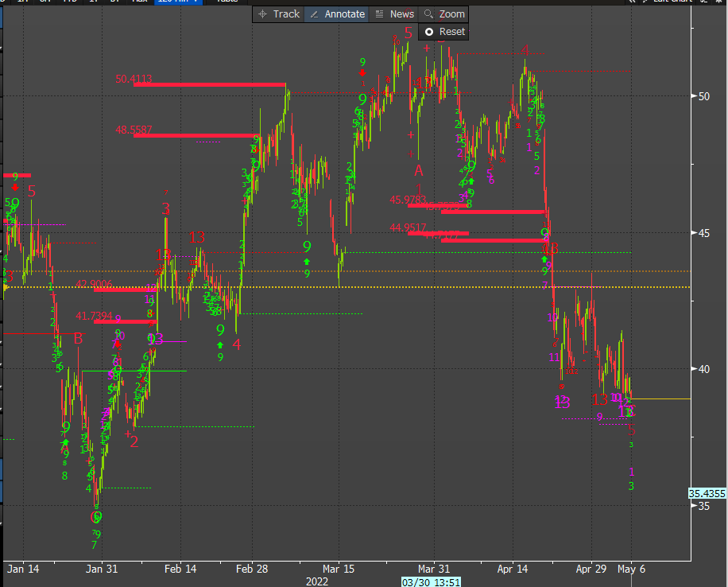Click the 42.9006 level label

[x=95, y=284]
